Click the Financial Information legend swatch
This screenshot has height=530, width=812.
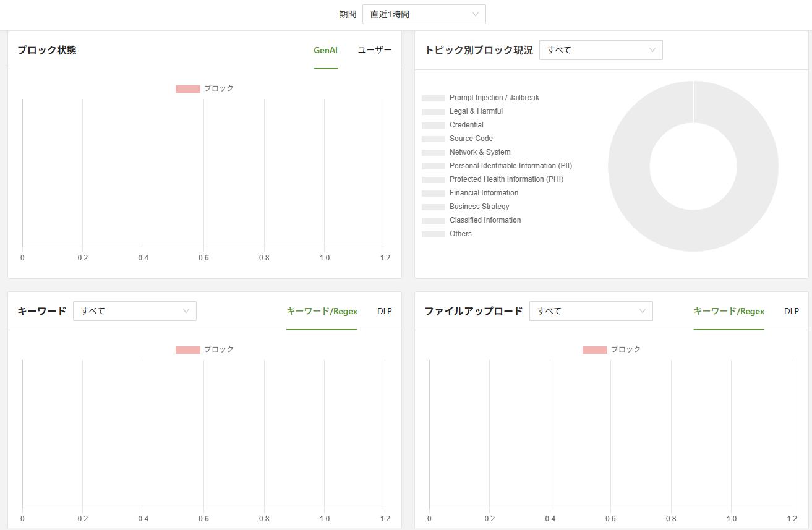[434, 194]
